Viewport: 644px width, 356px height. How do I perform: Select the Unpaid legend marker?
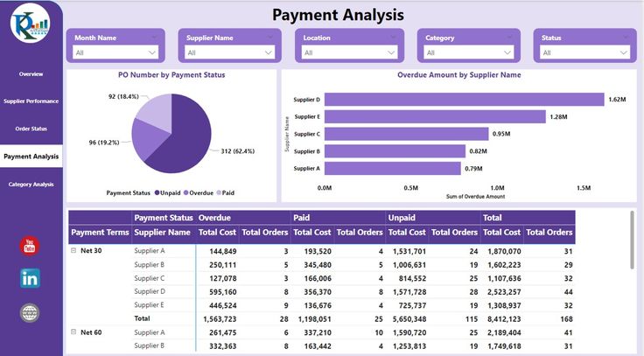point(157,192)
